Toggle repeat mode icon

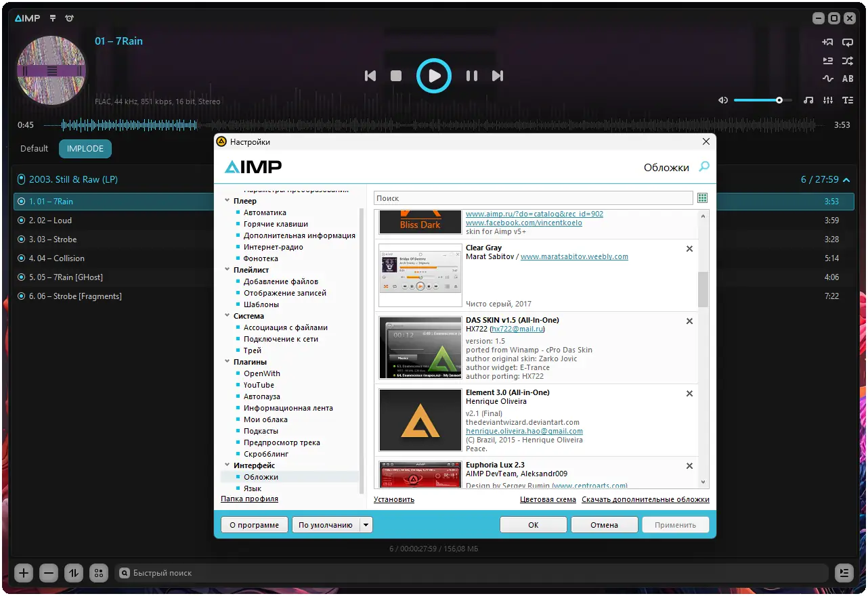click(848, 42)
